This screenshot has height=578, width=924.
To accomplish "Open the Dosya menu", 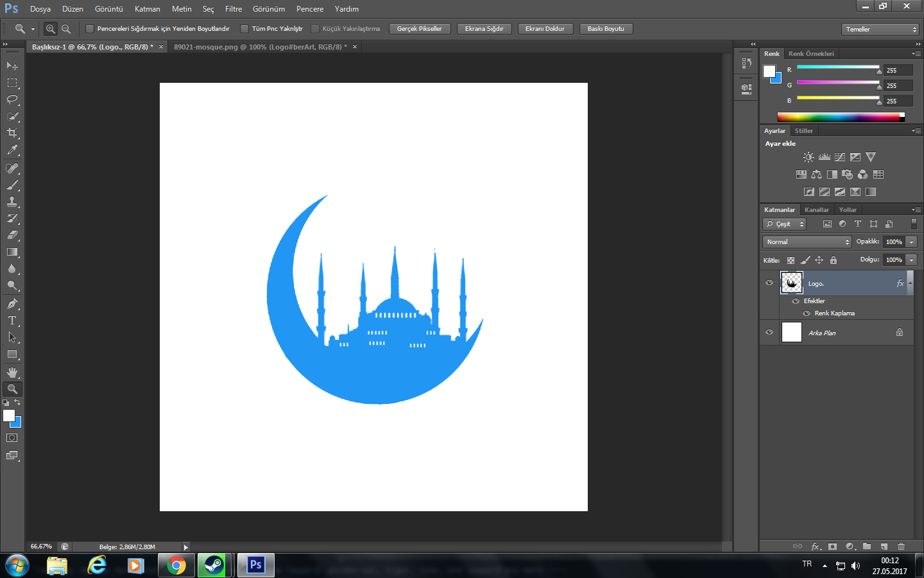I will (40, 9).
